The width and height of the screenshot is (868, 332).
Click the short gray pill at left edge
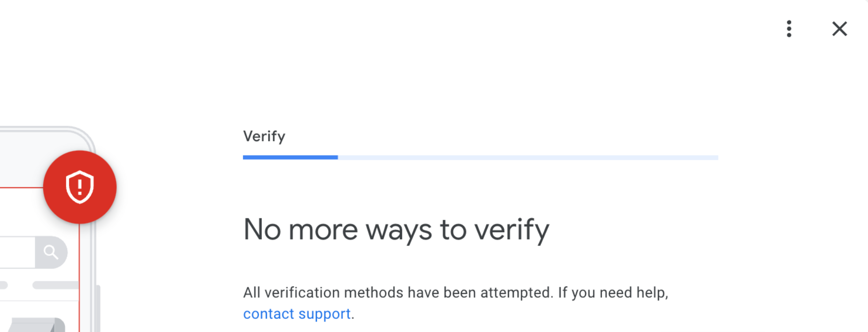(3, 285)
